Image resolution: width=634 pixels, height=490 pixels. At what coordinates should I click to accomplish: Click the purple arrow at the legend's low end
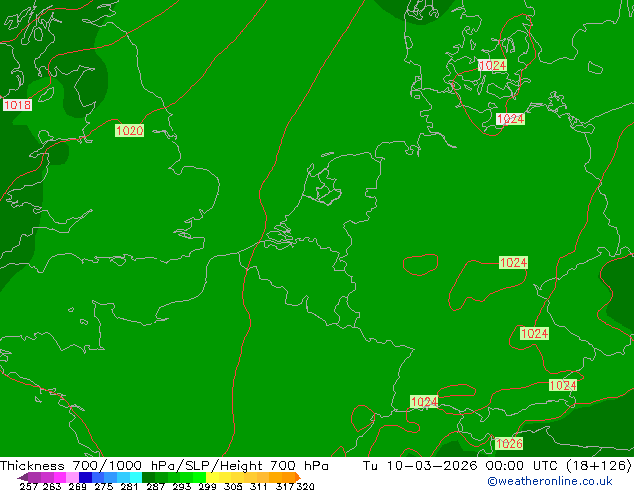pos(23,477)
